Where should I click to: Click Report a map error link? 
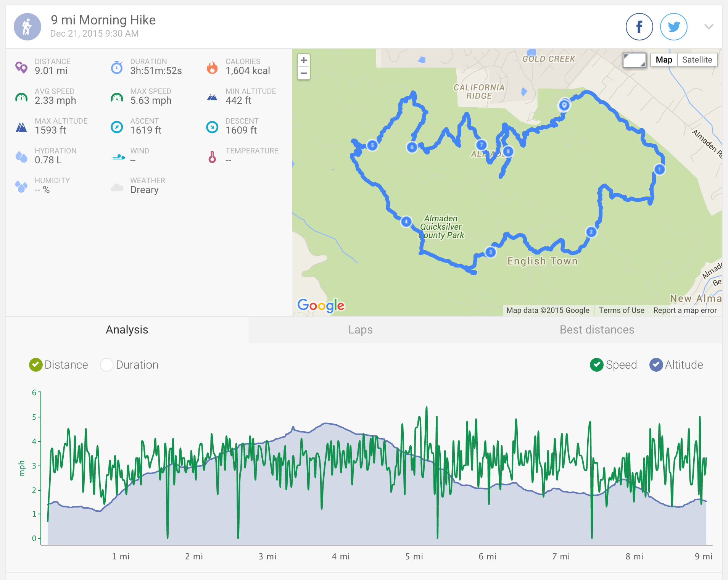tap(685, 310)
